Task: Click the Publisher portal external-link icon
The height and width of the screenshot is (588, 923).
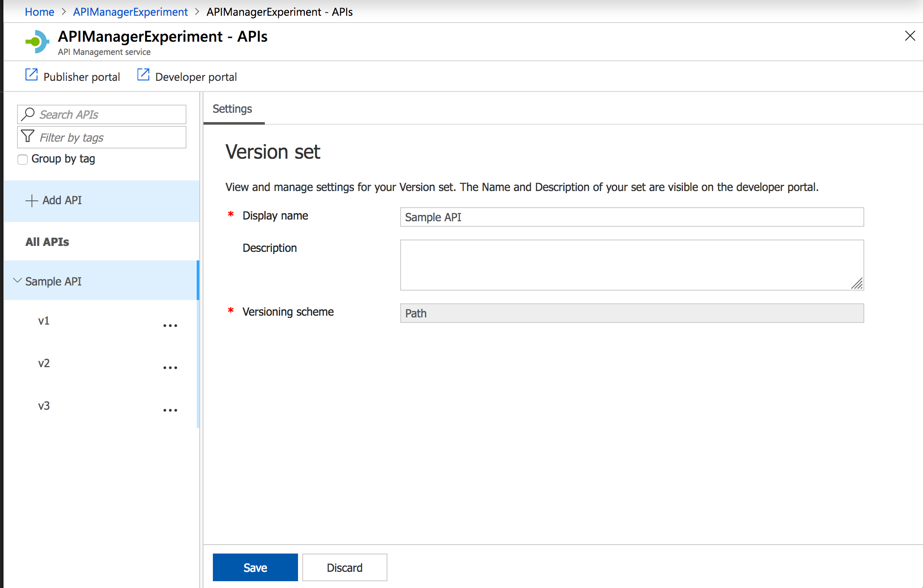Action: click(32, 75)
